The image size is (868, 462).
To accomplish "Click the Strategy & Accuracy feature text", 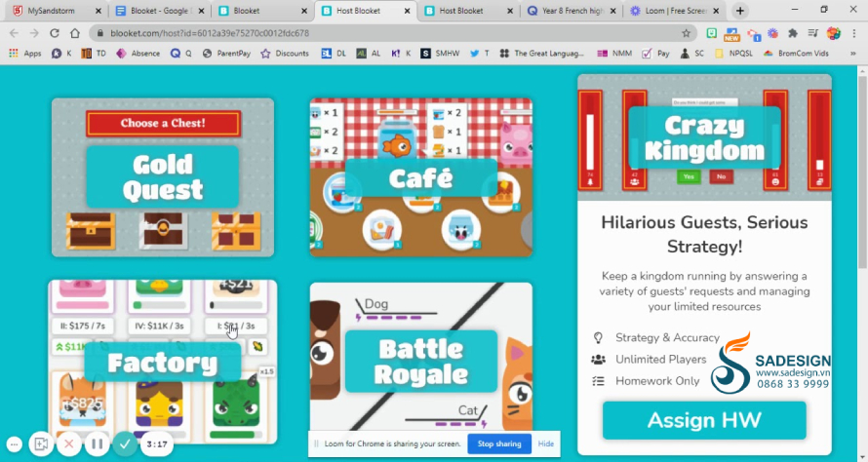I will pos(667,337).
